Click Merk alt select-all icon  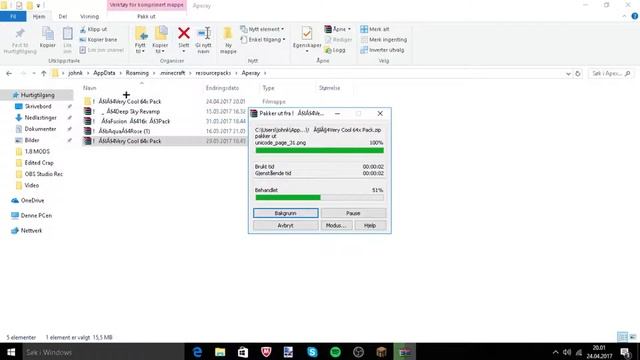coord(364,29)
